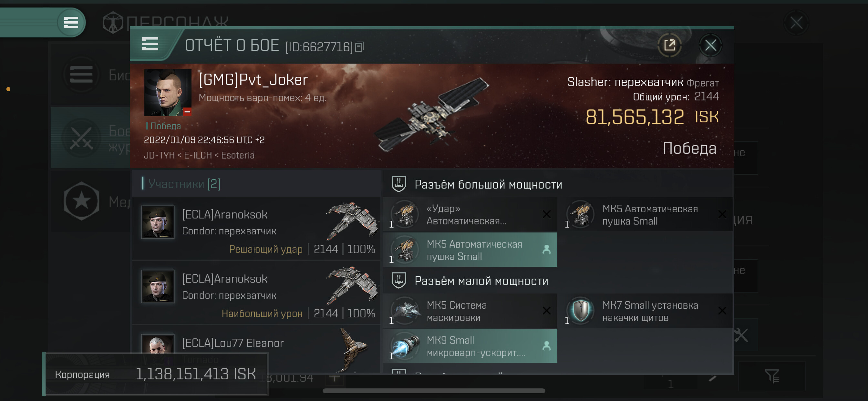The height and width of the screenshot is (401, 868).
Task: Click the МК5 cloaking system module icon
Action: tap(405, 311)
